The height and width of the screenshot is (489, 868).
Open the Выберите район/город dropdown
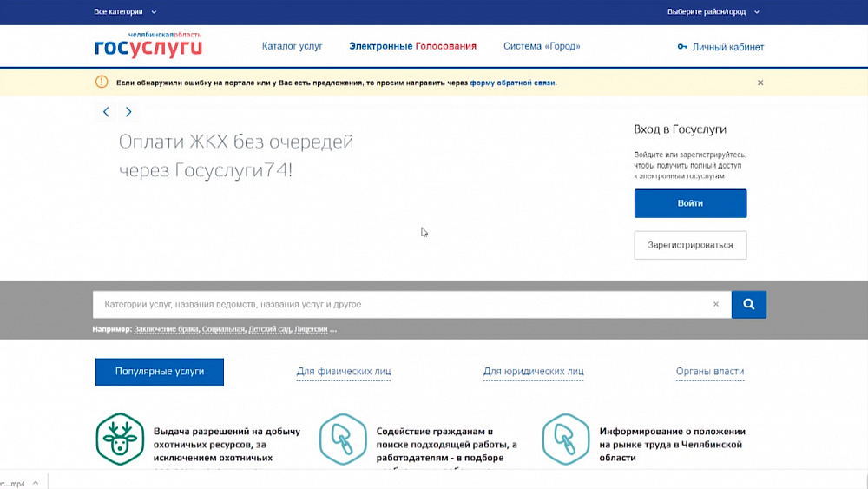713,11
